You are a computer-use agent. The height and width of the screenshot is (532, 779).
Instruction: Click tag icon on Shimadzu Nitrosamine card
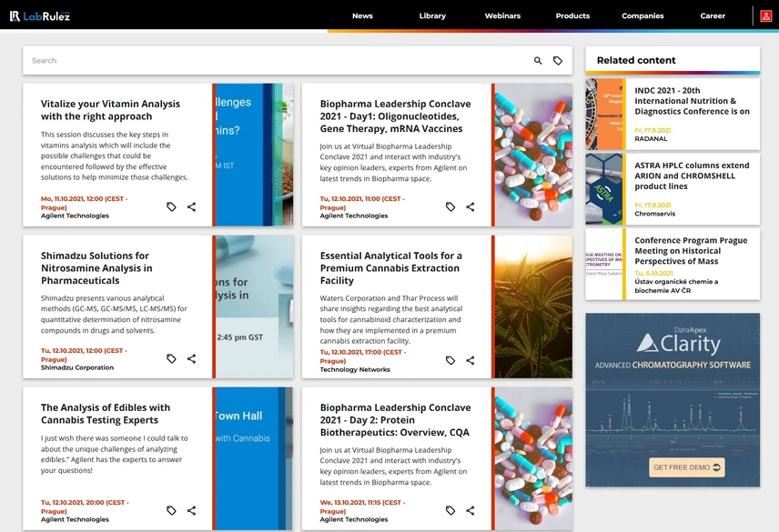tap(171, 359)
